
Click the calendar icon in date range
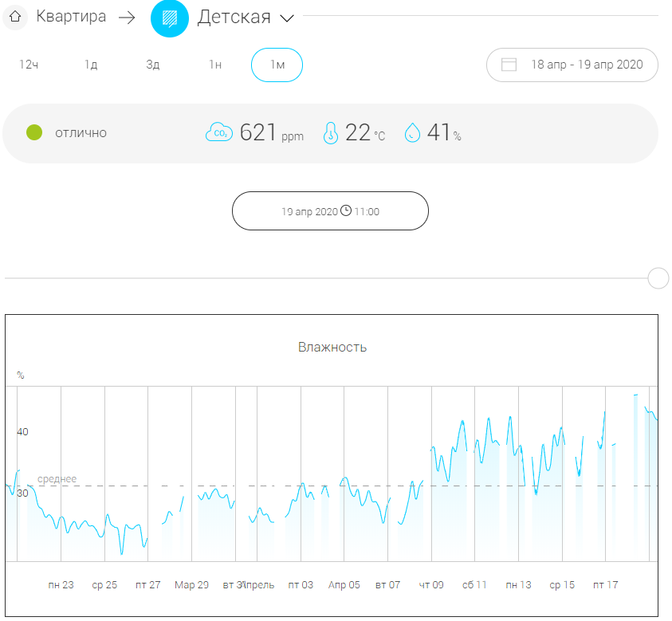coord(509,65)
